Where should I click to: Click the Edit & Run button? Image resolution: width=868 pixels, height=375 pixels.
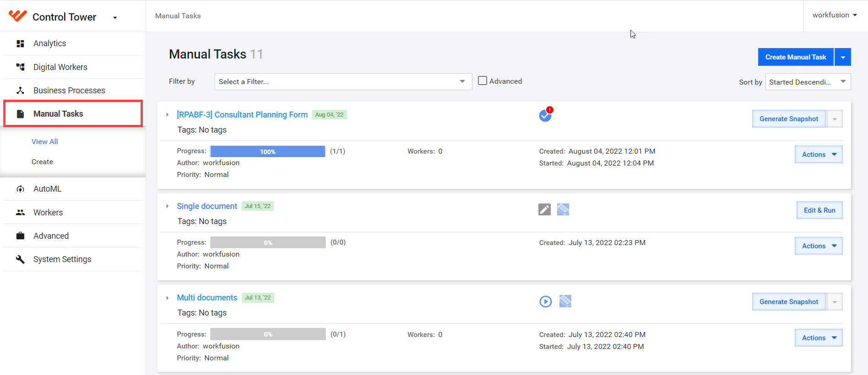point(819,210)
